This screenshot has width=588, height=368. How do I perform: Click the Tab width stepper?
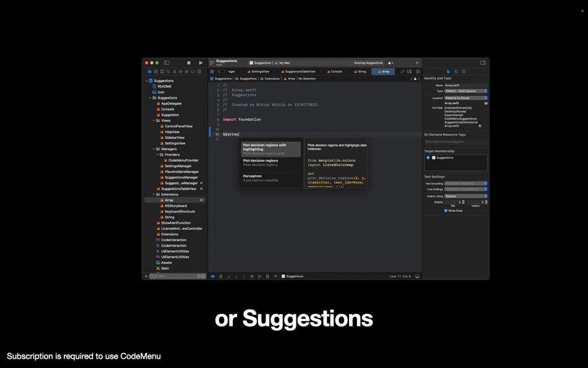click(464, 202)
